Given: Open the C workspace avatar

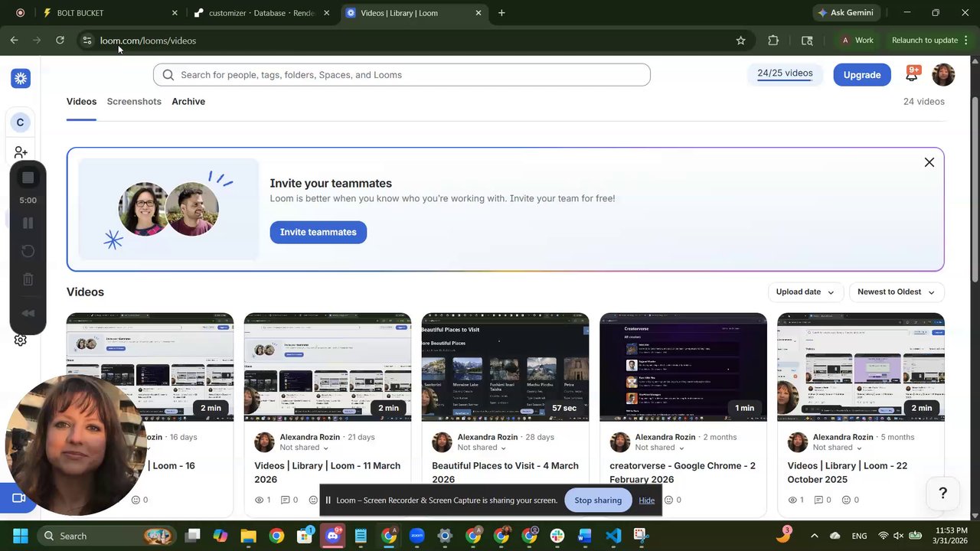Looking at the screenshot, I should click(20, 122).
